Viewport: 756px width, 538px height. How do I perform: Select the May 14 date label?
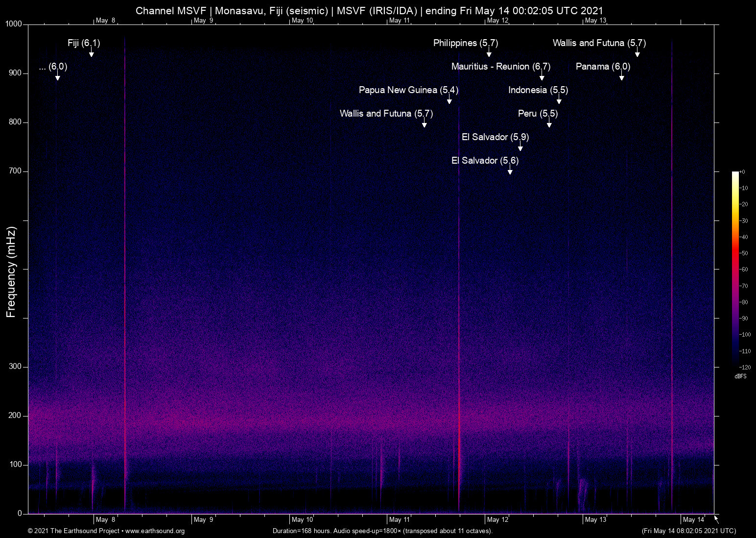point(693,520)
